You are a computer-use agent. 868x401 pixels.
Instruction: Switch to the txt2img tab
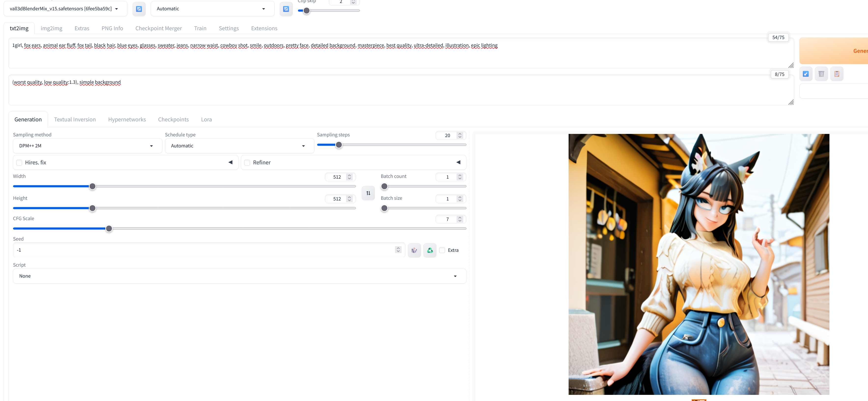point(19,28)
